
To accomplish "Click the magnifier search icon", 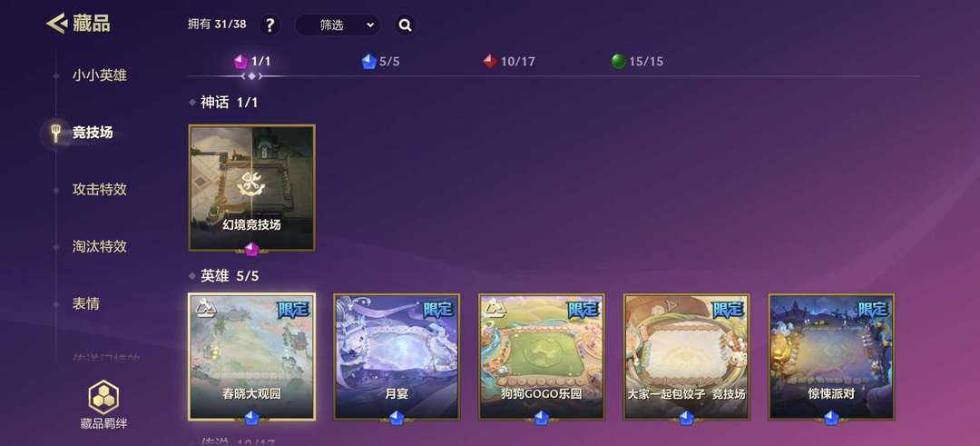I will point(405,25).
